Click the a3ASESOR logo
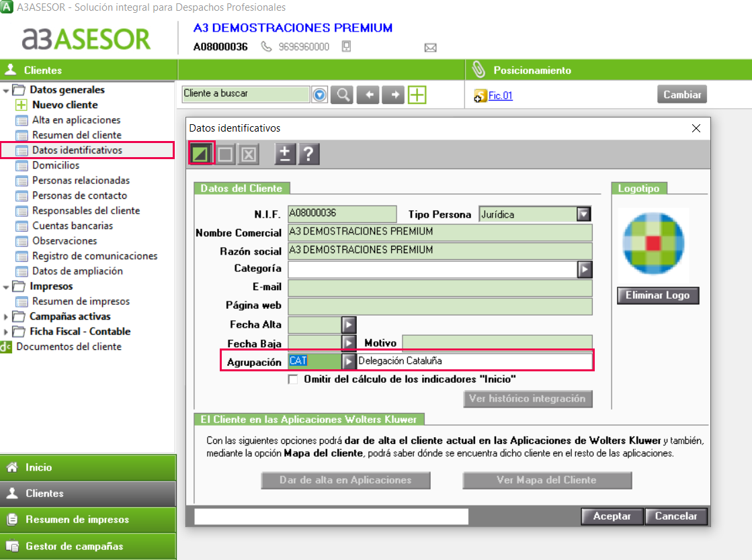The width and height of the screenshot is (752, 560). 86,39
